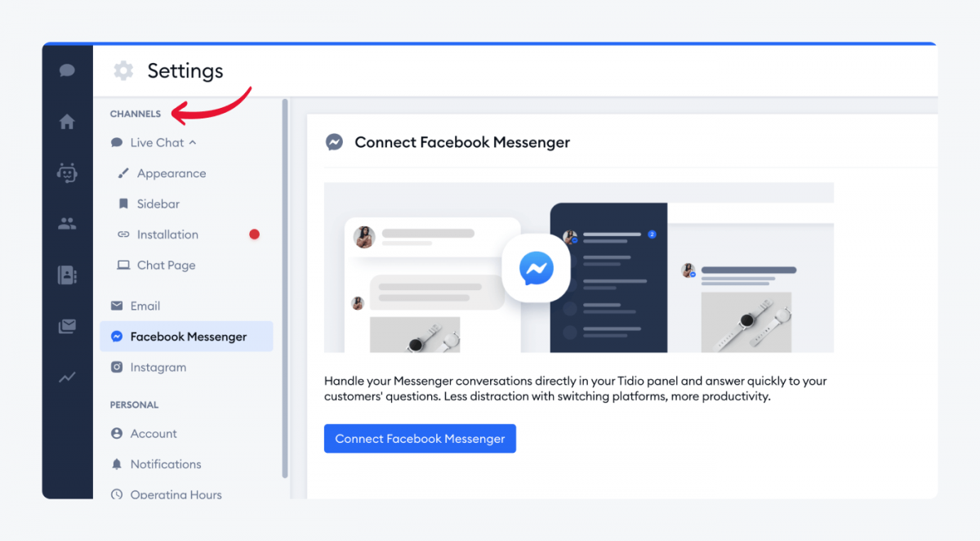The image size is (980, 541).
Task: Click the Connect Facebook Messenger heading text
Action: point(462,142)
